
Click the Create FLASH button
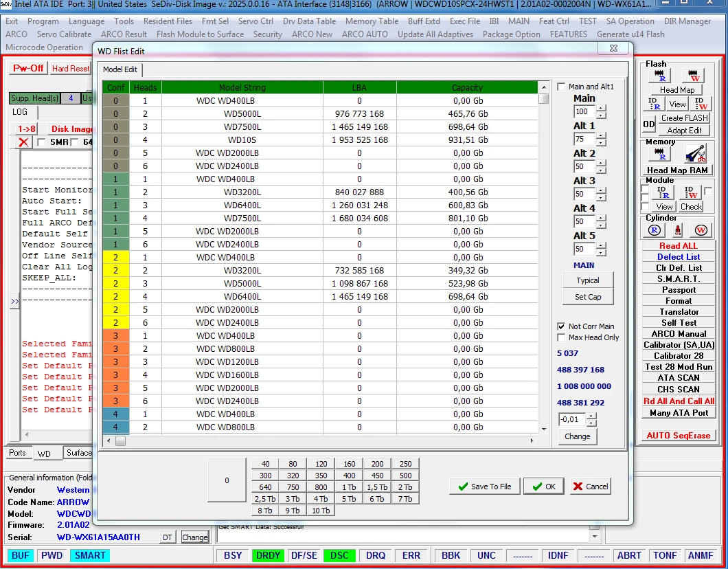click(684, 118)
